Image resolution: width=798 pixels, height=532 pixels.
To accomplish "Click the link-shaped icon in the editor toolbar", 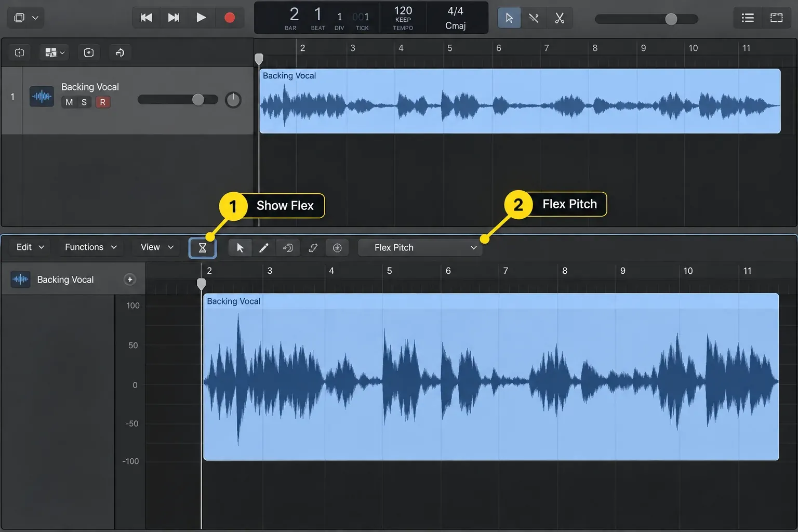I will pos(313,248).
